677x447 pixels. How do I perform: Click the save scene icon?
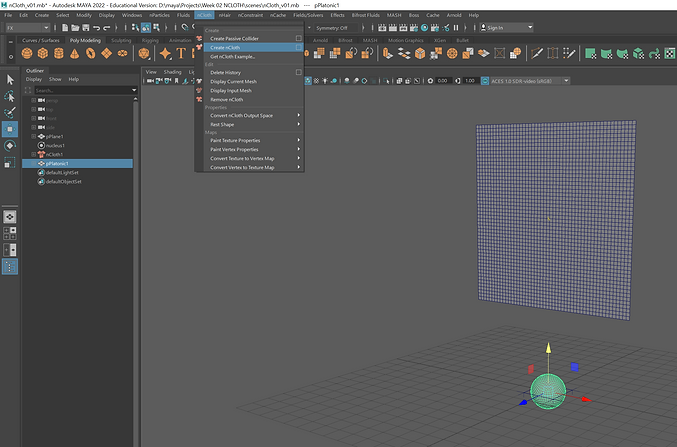click(85, 28)
